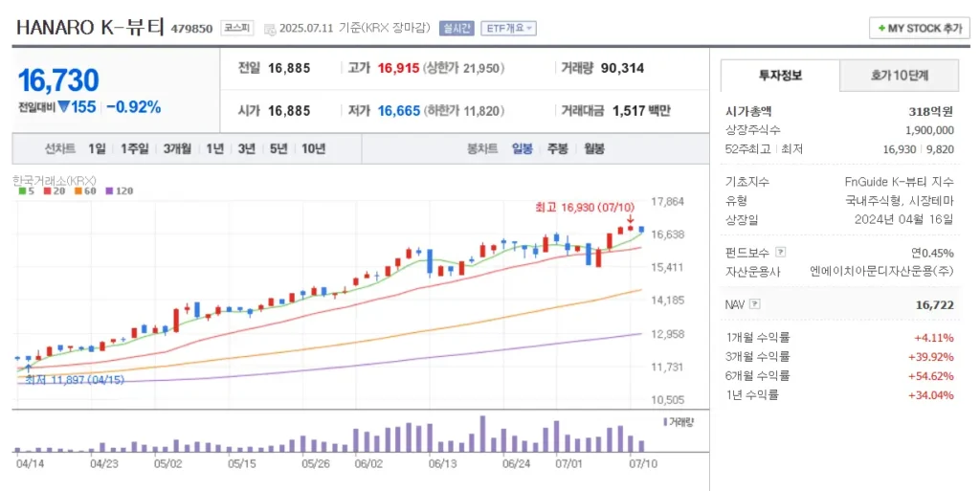Screen dimensions: 980x491
Task: Show the 1일 line chart
Action: click(x=97, y=148)
